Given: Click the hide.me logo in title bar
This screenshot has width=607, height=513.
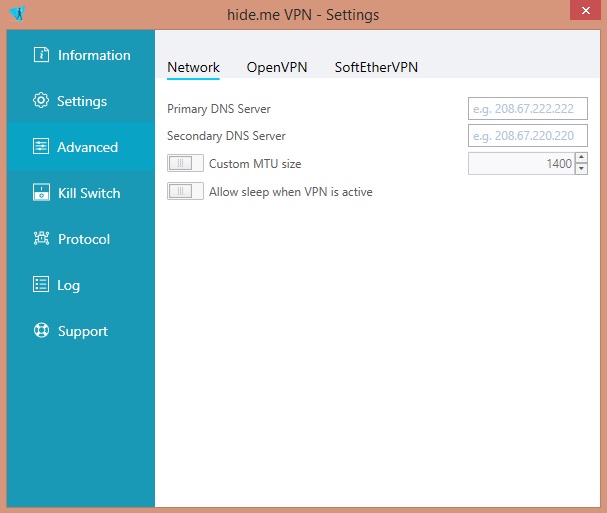Looking at the screenshot, I should [17, 14].
